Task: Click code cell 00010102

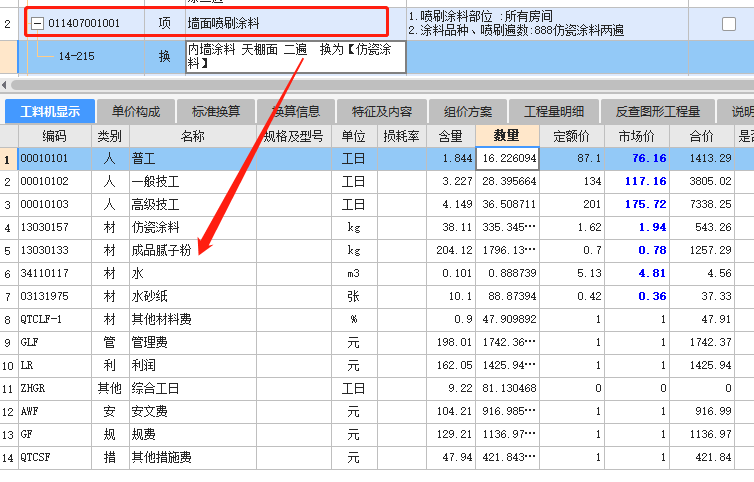Action: (x=54, y=182)
